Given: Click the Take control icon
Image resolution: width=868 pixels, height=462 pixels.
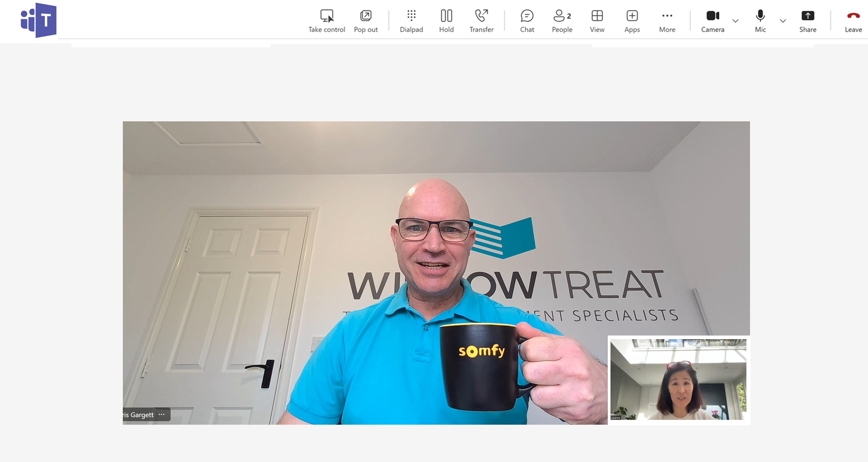Looking at the screenshot, I should [327, 16].
